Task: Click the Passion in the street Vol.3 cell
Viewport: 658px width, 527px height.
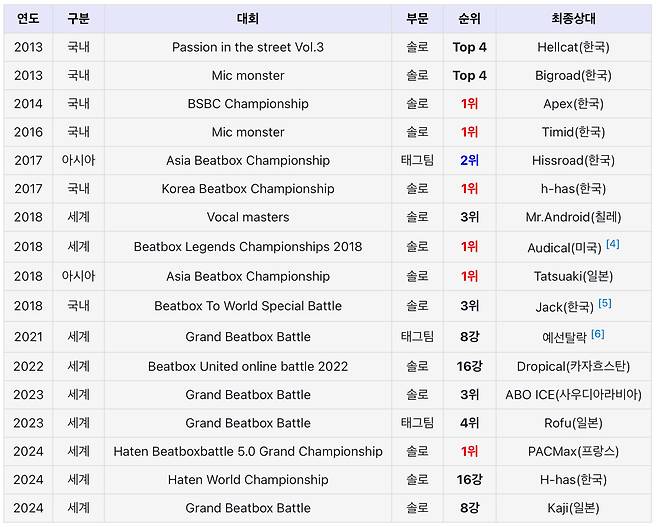Action: coord(248,47)
